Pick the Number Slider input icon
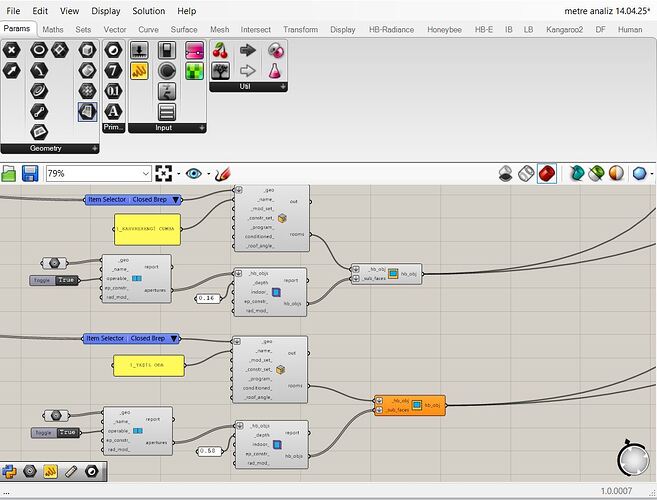 click(x=140, y=50)
